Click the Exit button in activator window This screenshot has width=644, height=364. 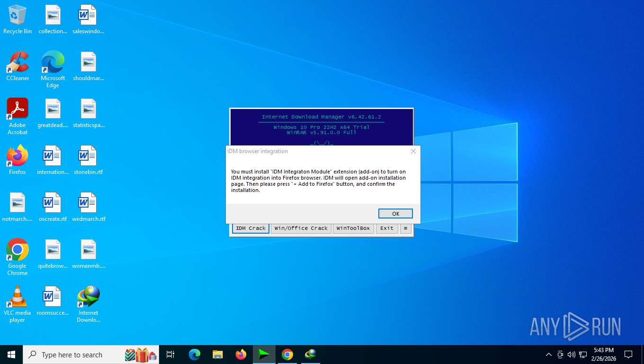tap(387, 228)
